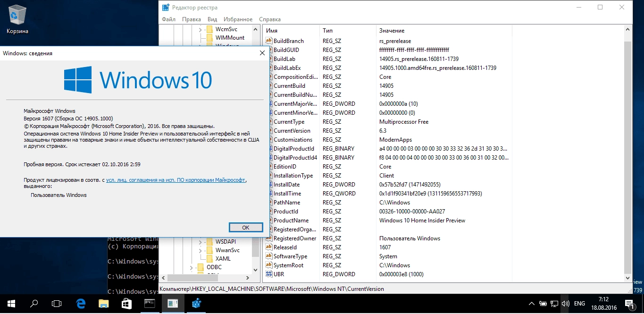Click the BuildBranch string value icon
The image size is (644, 314).
(x=269, y=41)
